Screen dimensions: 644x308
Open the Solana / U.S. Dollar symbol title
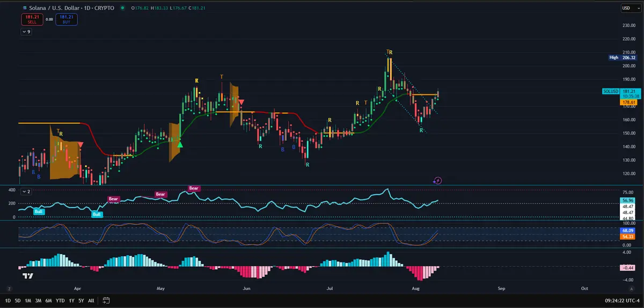click(x=72, y=8)
